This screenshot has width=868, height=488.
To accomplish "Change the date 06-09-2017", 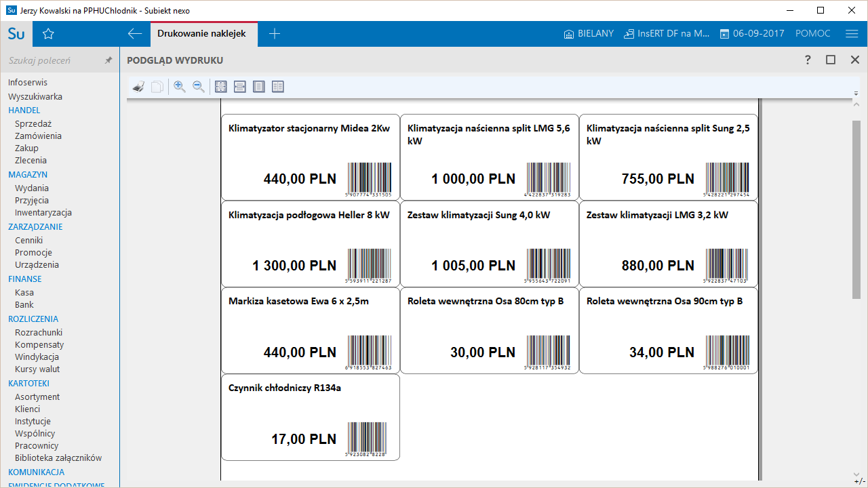I will coord(752,34).
